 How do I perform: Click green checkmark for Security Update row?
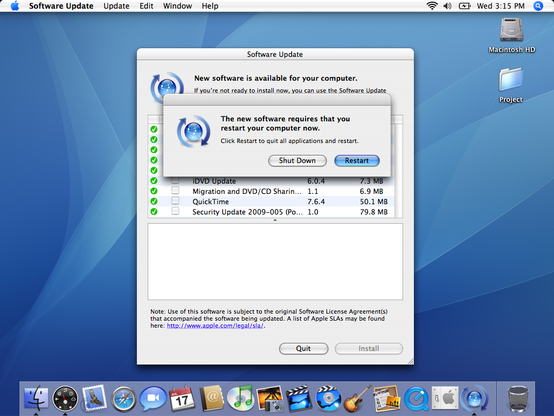click(154, 211)
